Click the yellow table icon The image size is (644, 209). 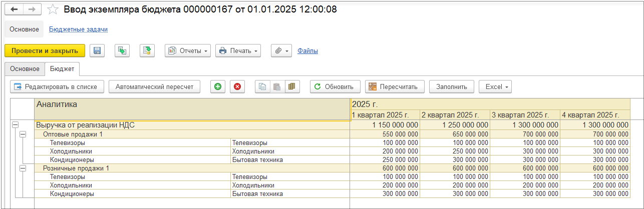coord(291,86)
